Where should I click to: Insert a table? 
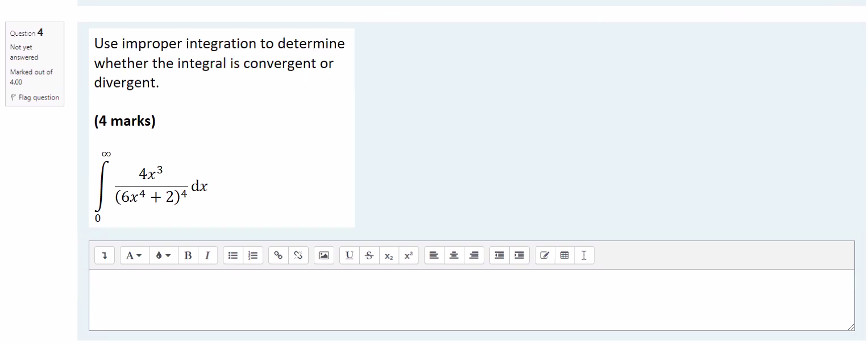[564, 255]
